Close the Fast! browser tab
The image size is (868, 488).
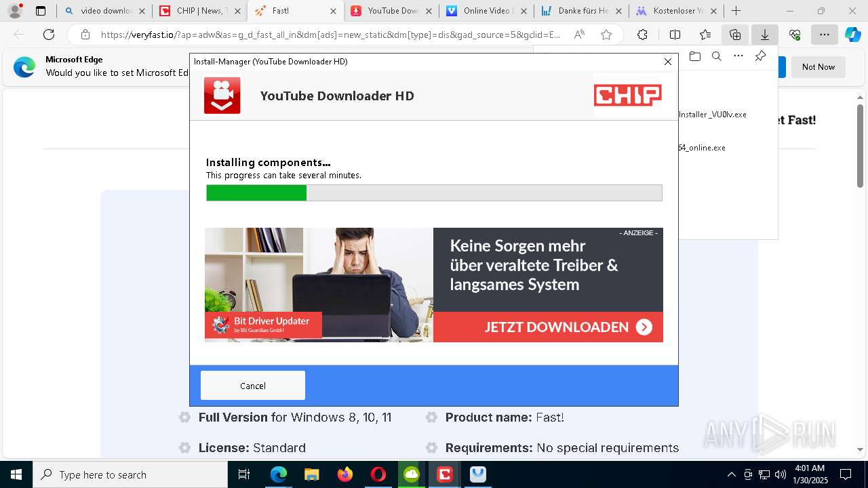tap(332, 11)
